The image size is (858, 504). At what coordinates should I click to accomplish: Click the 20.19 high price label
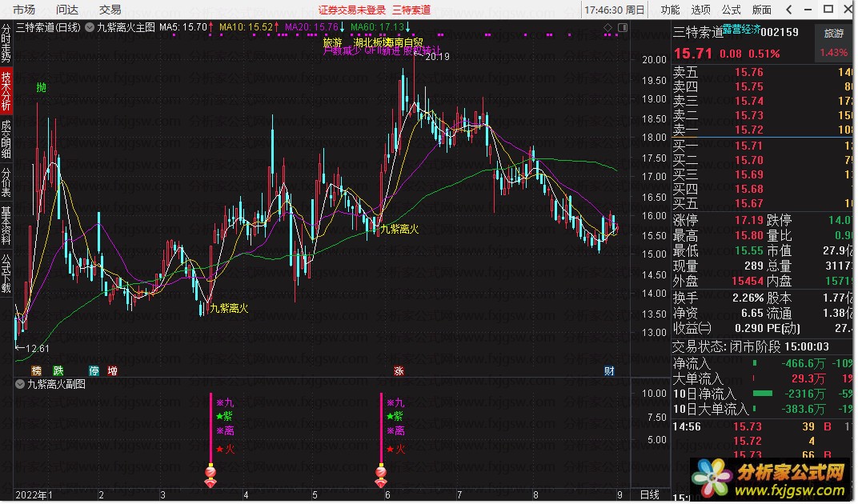437,56
